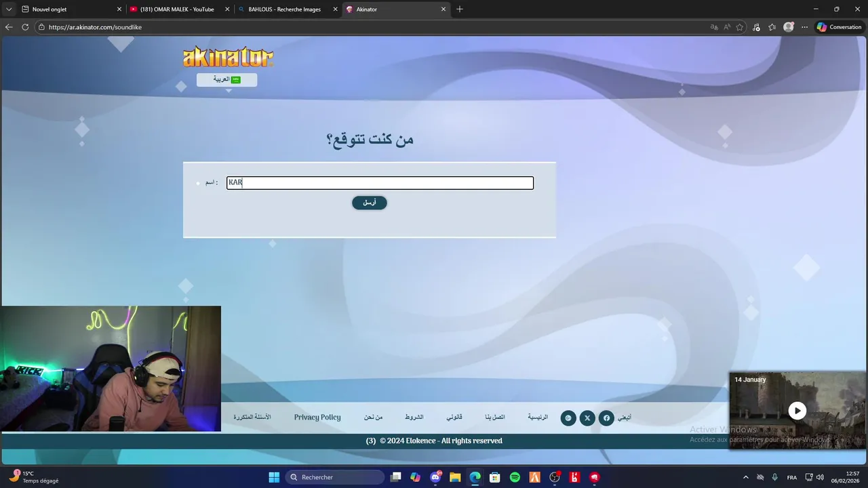Open the الشروط footer link
The width and height of the screenshot is (868, 488).
pyautogui.click(x=414, y=418)
